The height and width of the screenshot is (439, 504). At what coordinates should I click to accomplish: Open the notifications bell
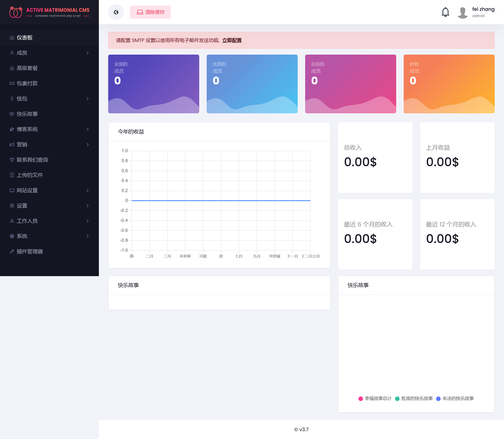point(445,12)
